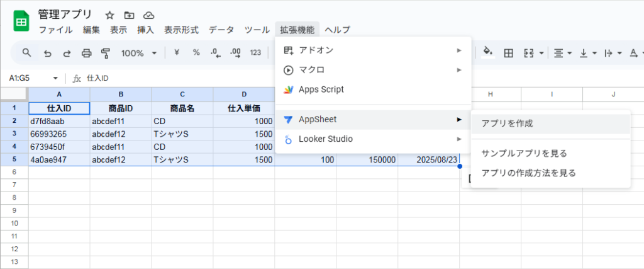Click サンプルアプリを見る option
This screenshot has height=269, width=644.
click(524, 153)
